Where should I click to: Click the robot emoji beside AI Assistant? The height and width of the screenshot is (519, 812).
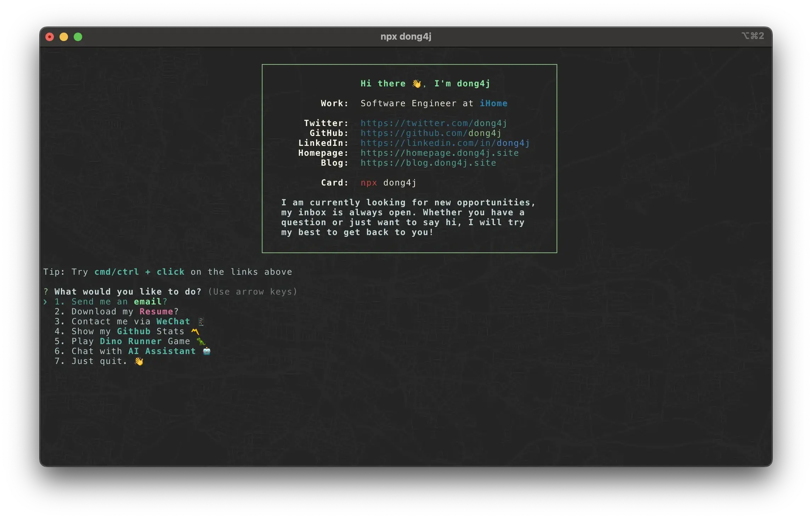[x=207, y=351]
